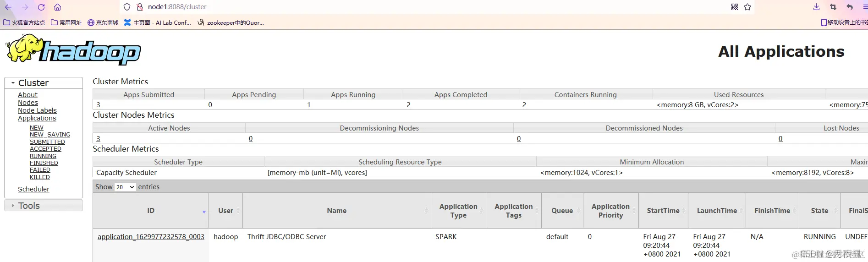This screenshot has height=262, width=868.
Task: Sort the table by FinishTime column
Action: (x=772, y=211)
